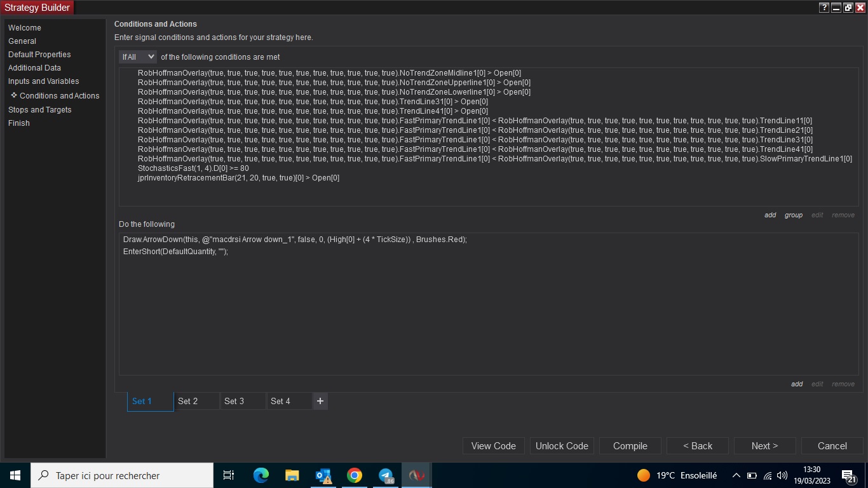
Task: Open the Windows Start menu
Action: coord(15,475)
